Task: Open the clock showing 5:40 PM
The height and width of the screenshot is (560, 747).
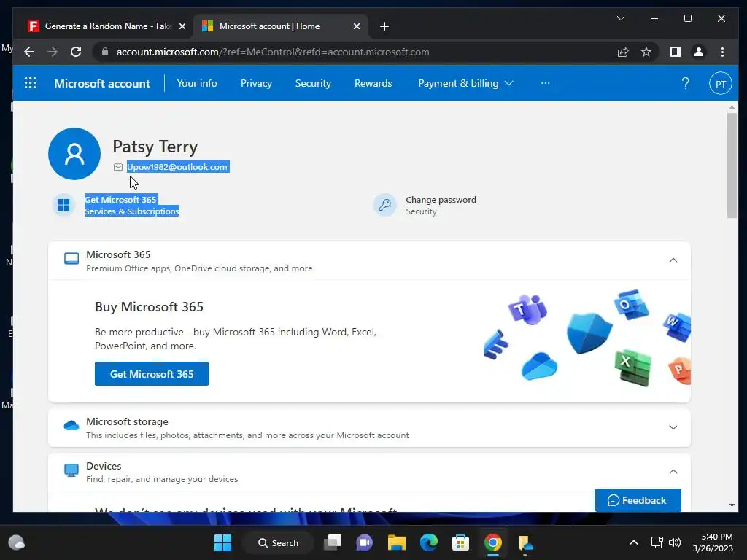Action: [x=713, y=542]
